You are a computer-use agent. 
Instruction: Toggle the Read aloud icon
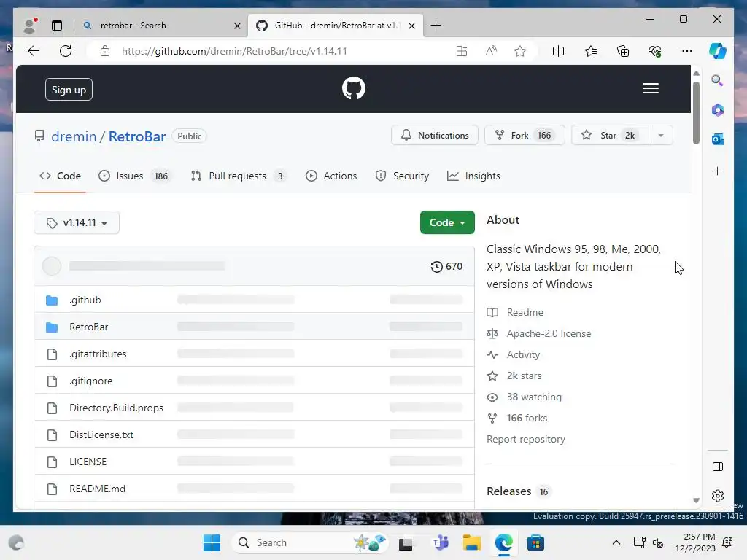491,51
